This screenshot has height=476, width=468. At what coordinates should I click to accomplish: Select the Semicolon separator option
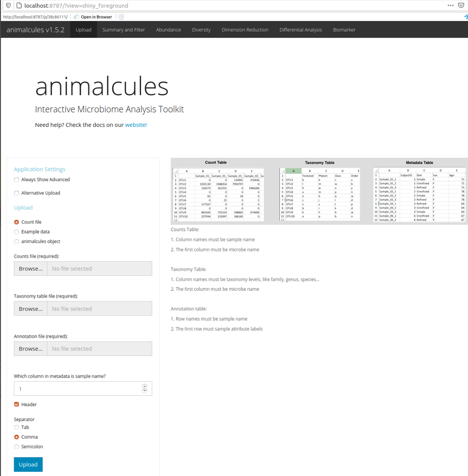click(x=17, y=447)
